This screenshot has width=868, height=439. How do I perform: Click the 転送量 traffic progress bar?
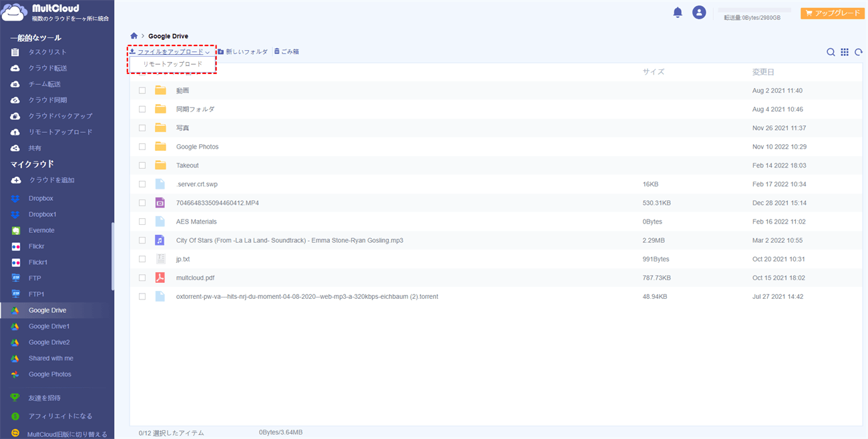pos(754,11)
